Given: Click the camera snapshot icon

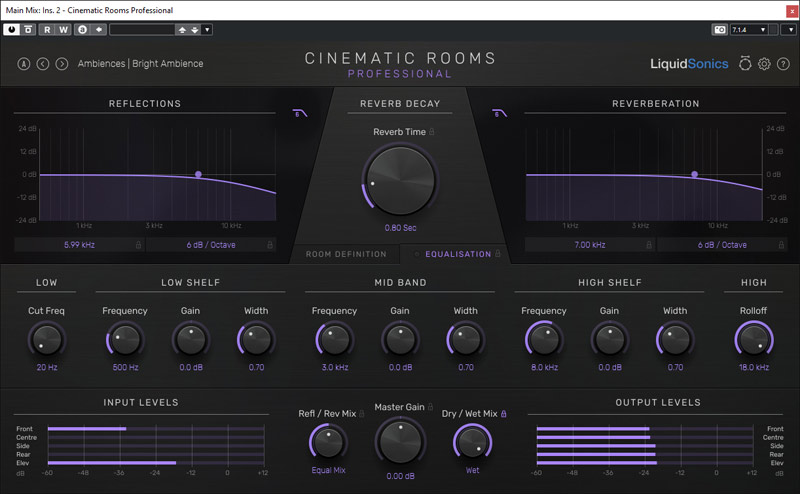Looking at the screenshot, I should [x=719, y=30].
